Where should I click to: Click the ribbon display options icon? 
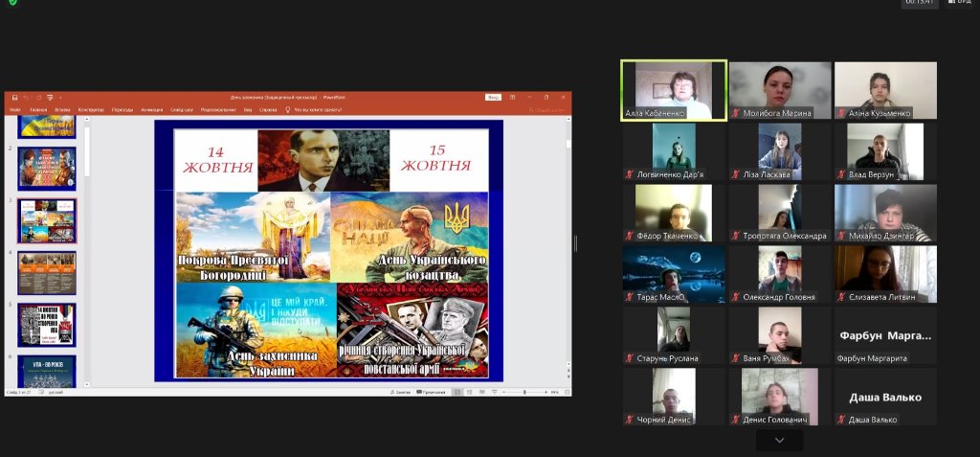coord(513,97)
